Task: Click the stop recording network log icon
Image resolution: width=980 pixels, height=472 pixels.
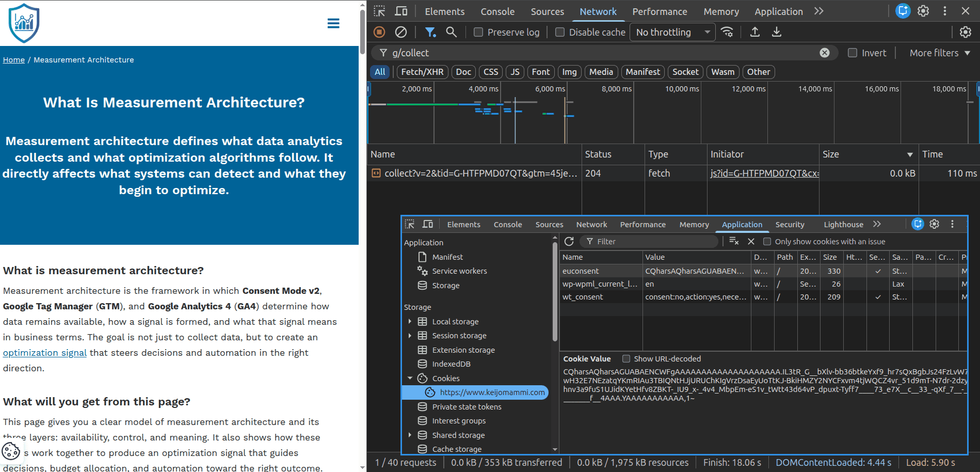Action: coord(379,32)
